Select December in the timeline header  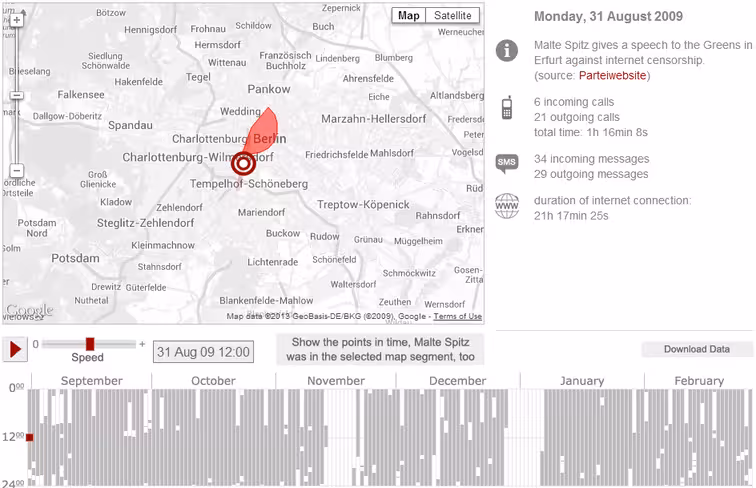pos(457,380)
